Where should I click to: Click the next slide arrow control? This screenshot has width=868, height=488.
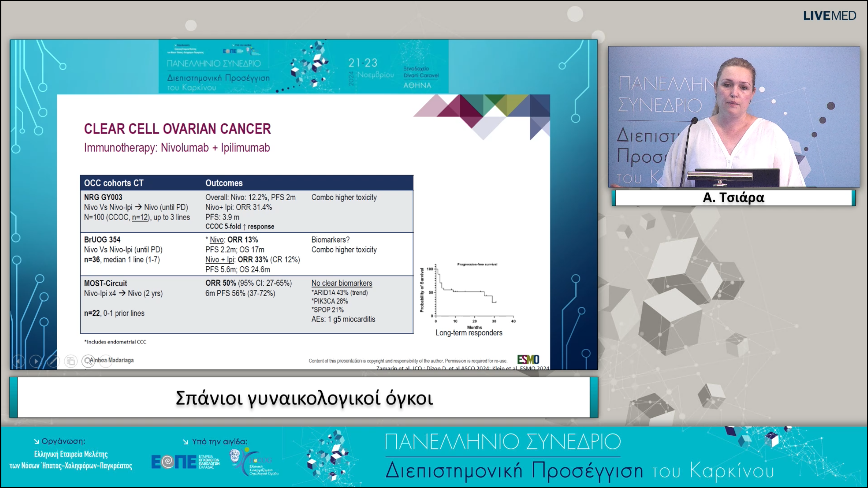(36, 361)
